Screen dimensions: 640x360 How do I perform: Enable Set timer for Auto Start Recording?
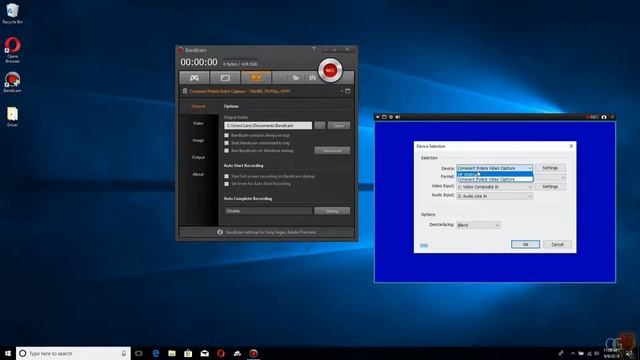[227, 184]
